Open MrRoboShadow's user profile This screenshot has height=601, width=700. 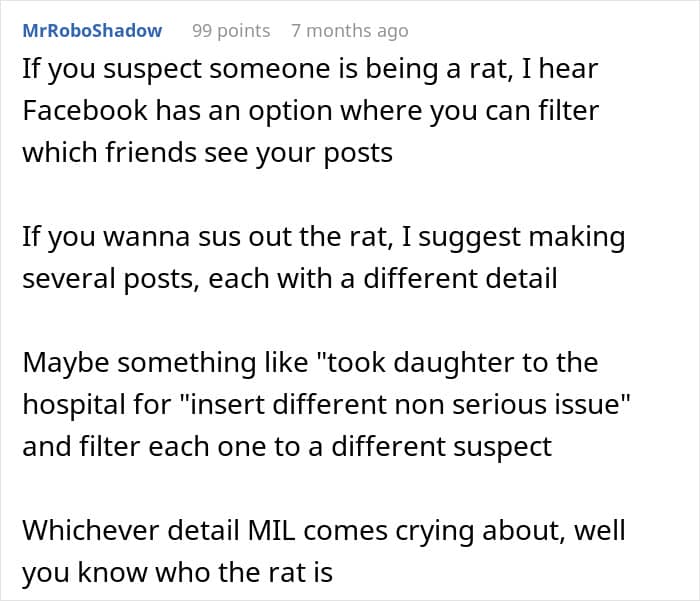coord(92,31)
